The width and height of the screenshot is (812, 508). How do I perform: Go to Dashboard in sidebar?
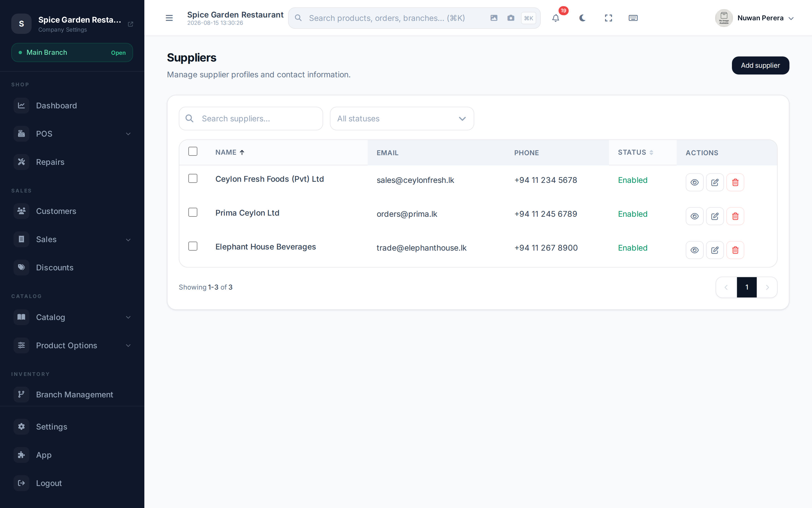(x=72, y=106)
